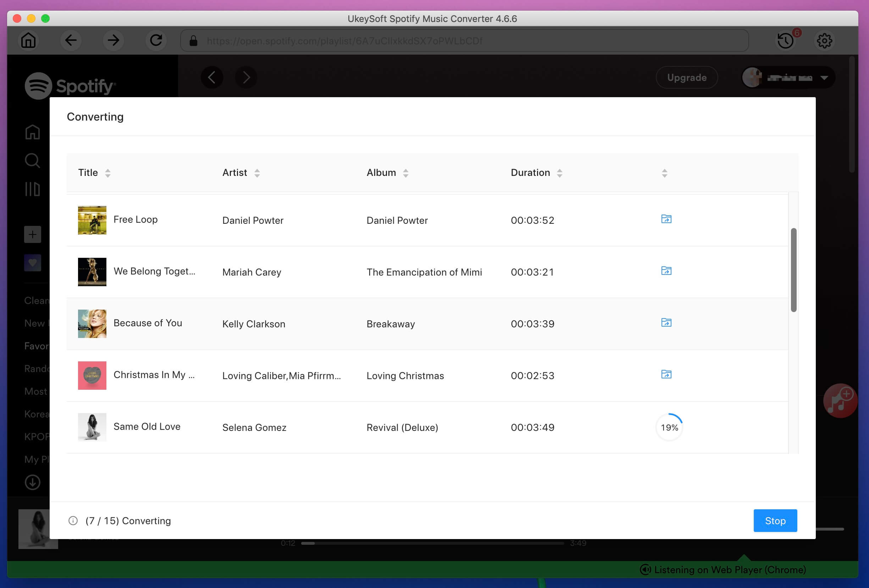Click the Upgrade button in Spotify header

pos(687,77)
